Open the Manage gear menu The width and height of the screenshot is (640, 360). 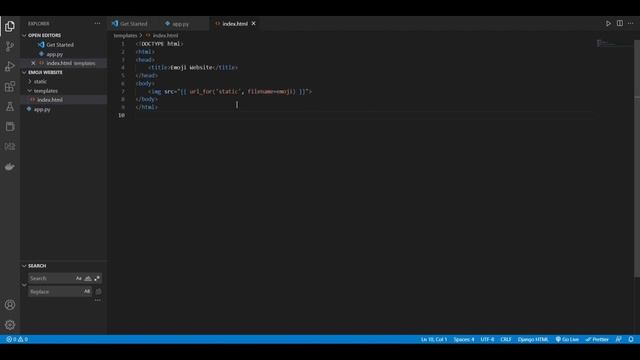point(10,325)
